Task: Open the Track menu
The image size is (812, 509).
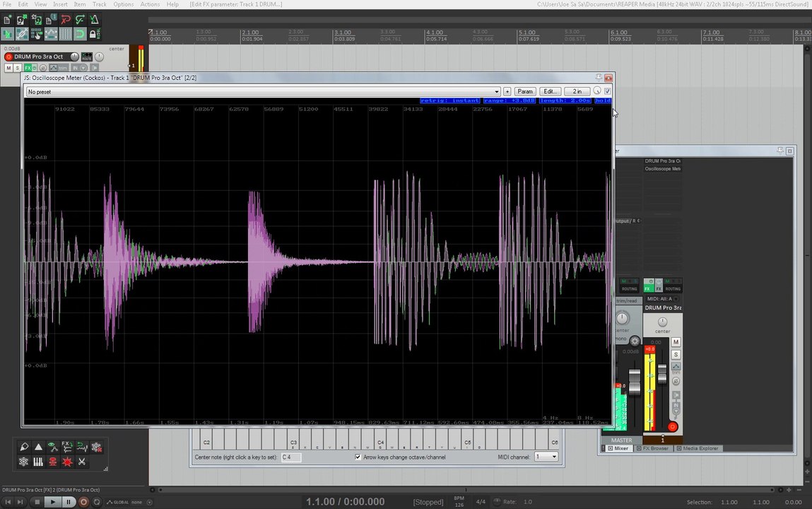Action: [x=100, y=4]
